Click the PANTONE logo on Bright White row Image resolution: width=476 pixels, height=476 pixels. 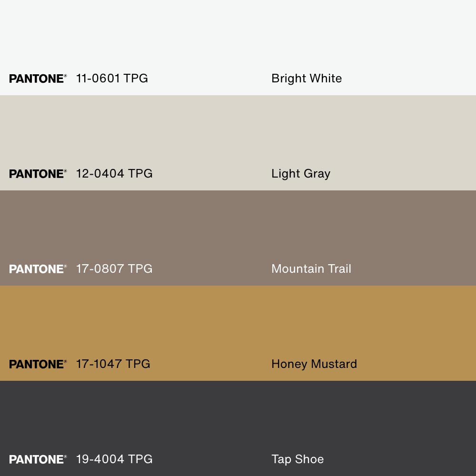click(38, 79)
